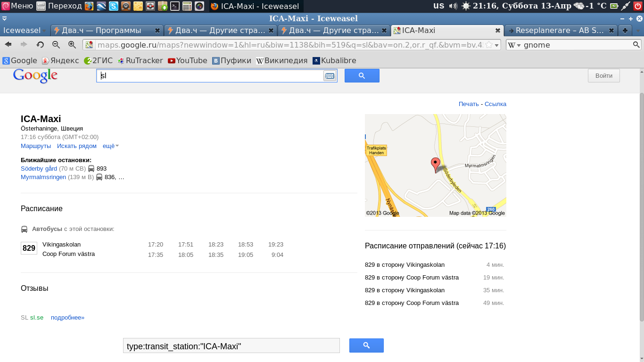Run search with toolbar magnifier icon

(636, 45)
